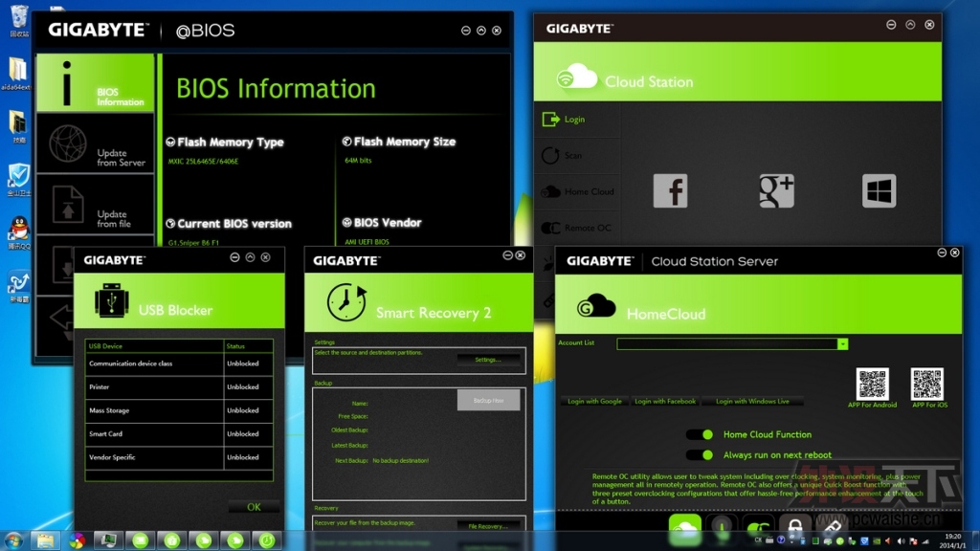Click OK in USB Blocker window
The width and height of the screenshot is (980, 551).
pos(253,507)
